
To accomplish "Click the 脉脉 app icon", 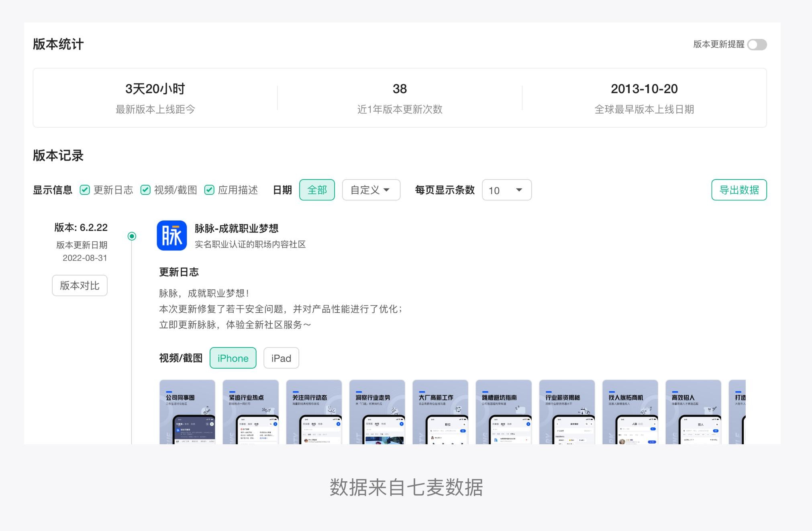I will 171,235.
